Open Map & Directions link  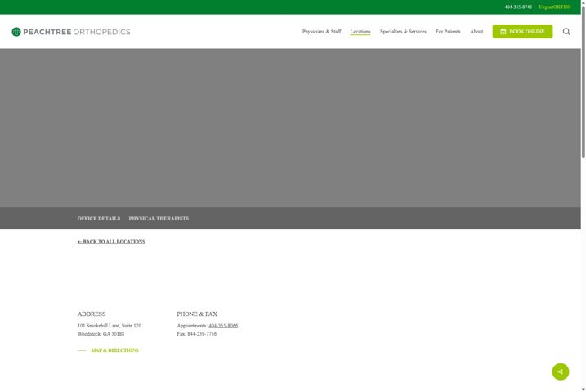(114, 350)
